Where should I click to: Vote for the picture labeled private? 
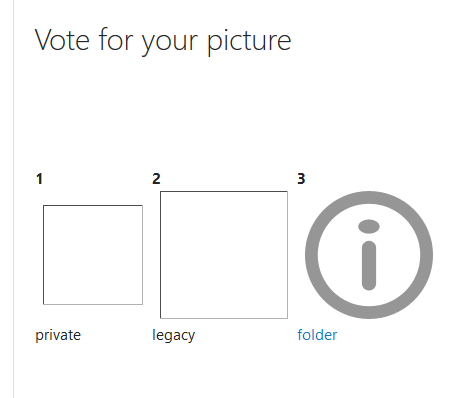[93, 255]
